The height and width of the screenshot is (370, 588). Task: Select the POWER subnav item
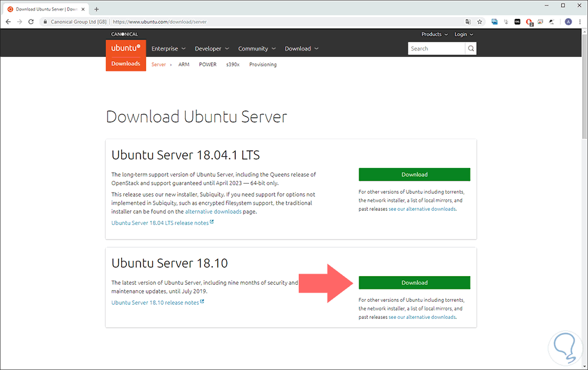pos(208,65)
